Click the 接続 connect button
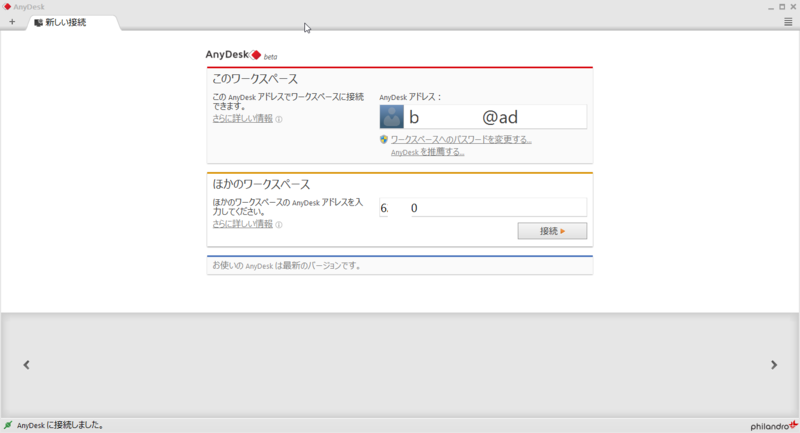Viewport: 800px width, 433px height. pyautogui.click(x=552, y=231)
